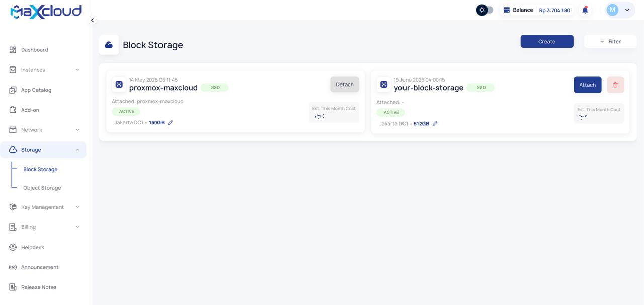Expand the Key Management chevron
The width and height of the screenshot is (644, 305).
click(x=77, y=207)
